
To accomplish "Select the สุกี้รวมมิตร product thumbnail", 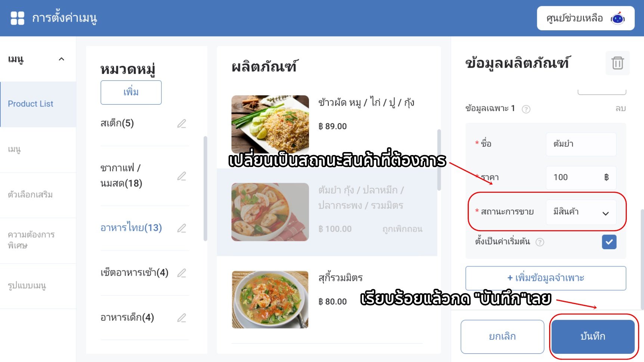I will [270, 300].
